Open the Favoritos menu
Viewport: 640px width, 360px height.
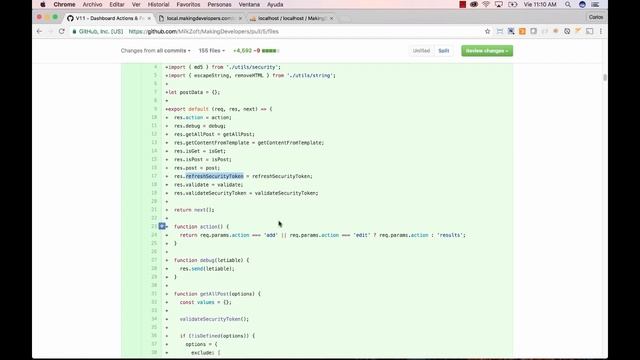(188, 4)
